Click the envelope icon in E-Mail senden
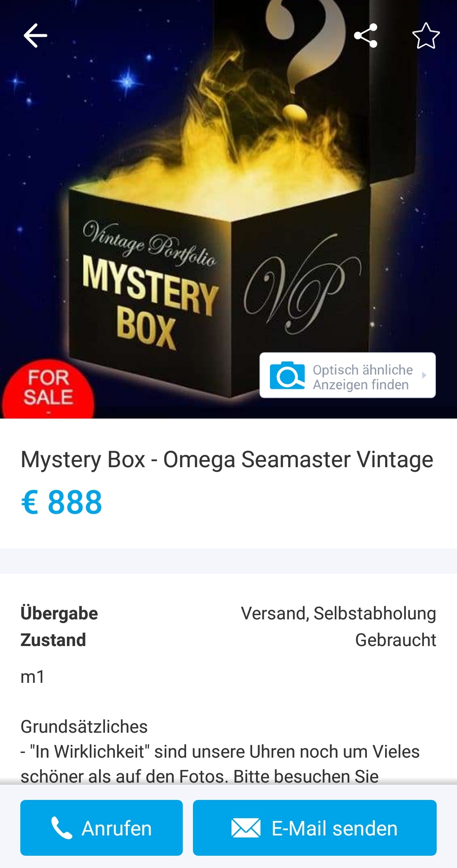 pos(246,828)
